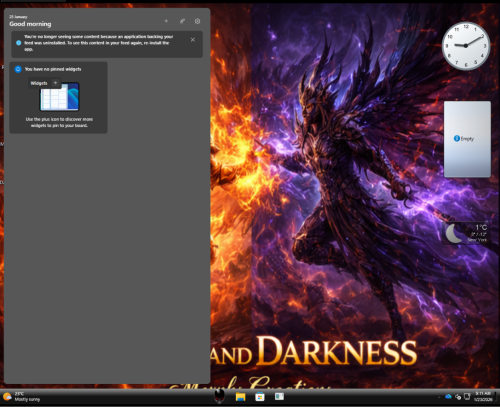Open widget board settings gear
The height and width of the screenshot is (407, 500).
197,21
